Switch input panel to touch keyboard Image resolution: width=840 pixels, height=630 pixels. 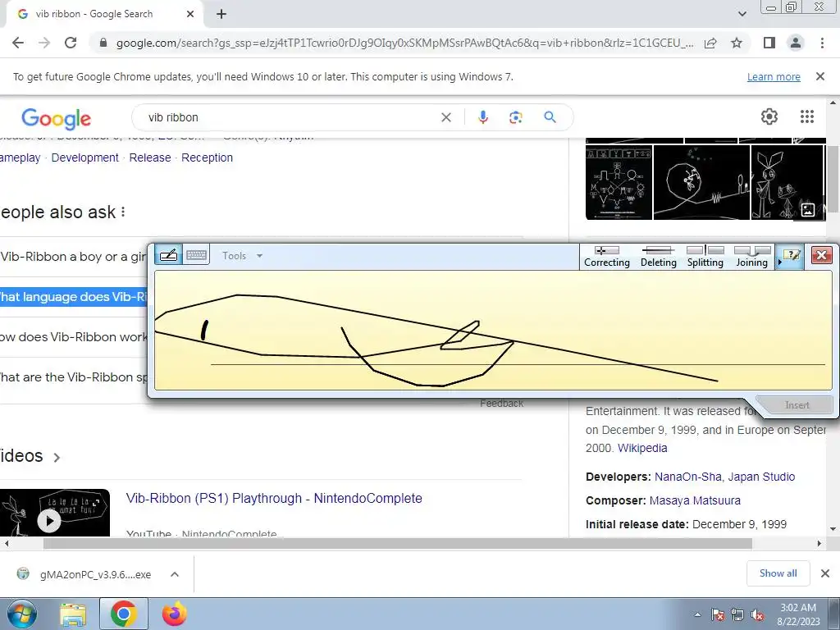197,255
